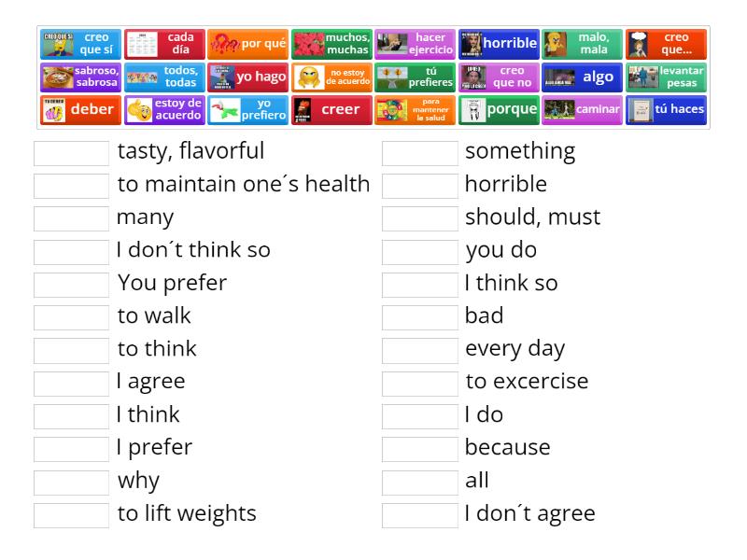Click the flowers image on 'muchos, muchas' tile
Image resolution: width=747 pixels, height=560 pixels.
[x=308, y=44]
